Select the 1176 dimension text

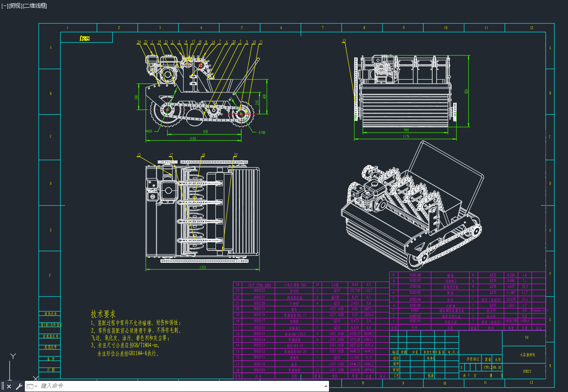coord(406,137)
